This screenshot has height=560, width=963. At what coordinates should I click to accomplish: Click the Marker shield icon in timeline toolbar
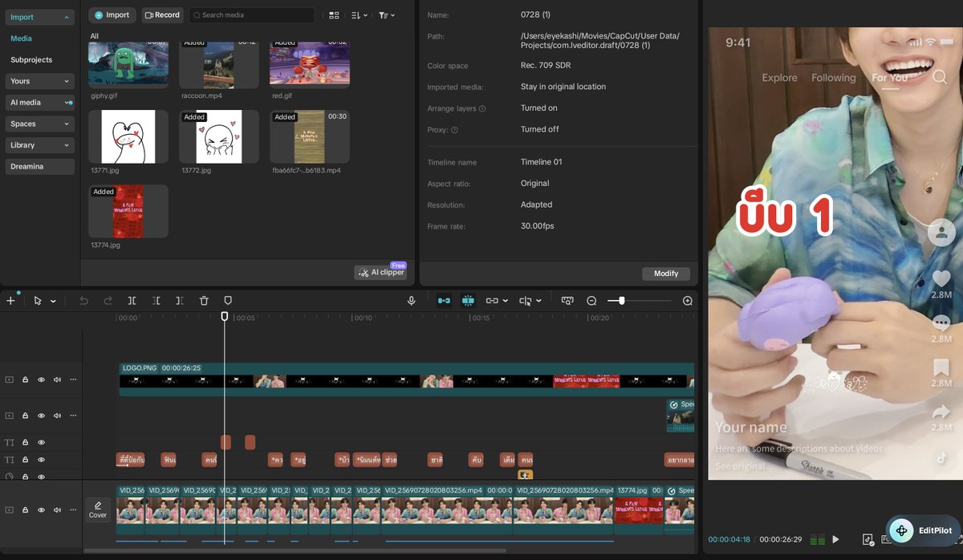click(x=228, y=301)
